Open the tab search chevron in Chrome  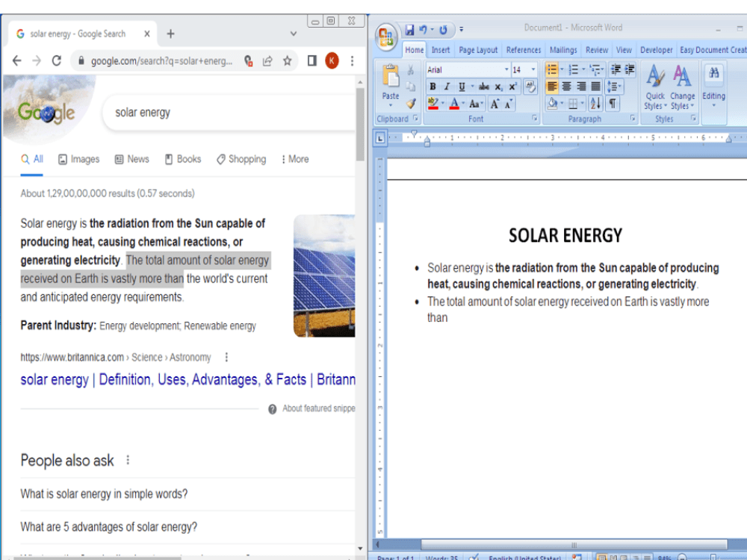(x=294, y=34)
